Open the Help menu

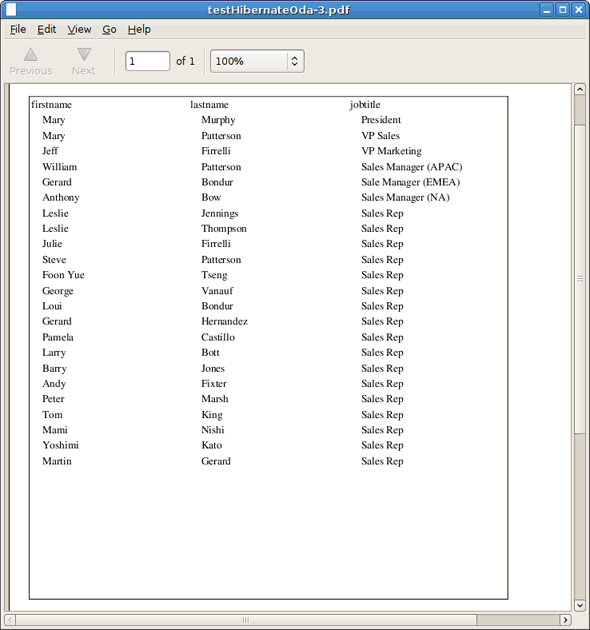pos(139,29)
